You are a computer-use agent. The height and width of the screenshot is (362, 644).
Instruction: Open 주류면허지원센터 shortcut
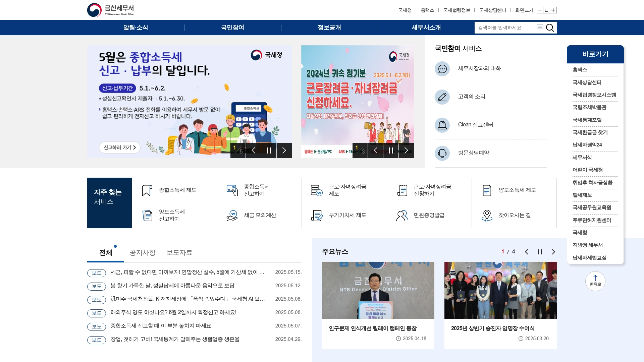[592, 220]
